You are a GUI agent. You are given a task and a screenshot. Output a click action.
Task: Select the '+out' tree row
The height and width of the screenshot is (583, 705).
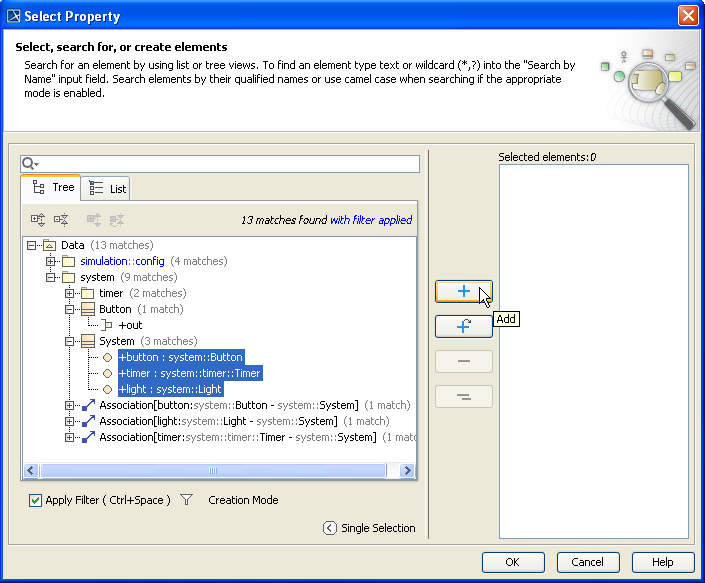pyautogui.click(x=130, y=325)
